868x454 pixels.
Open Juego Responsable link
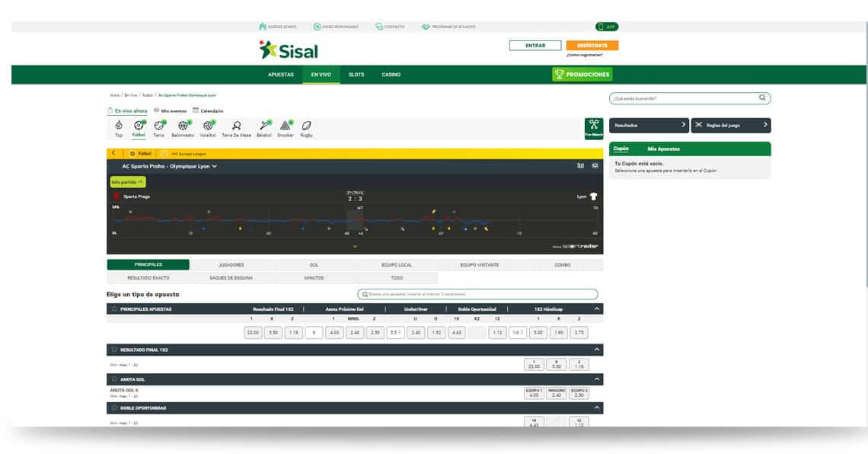coord(336,27)
